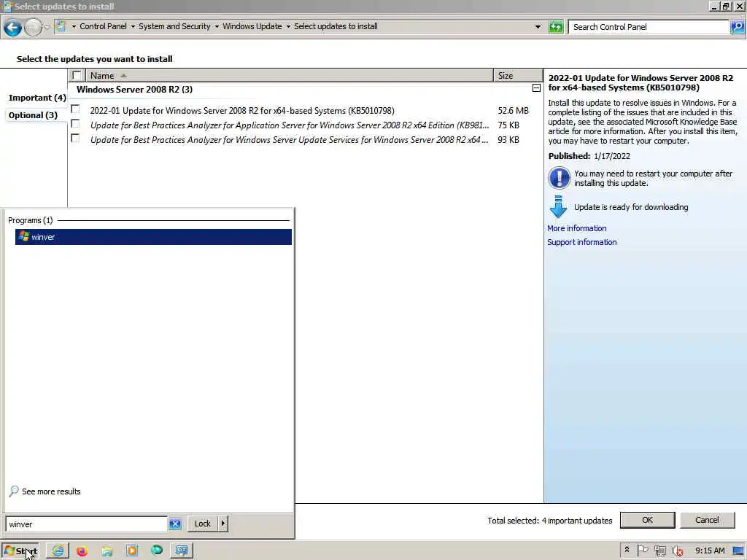Click the active Control Panel taskbar button

182,551
